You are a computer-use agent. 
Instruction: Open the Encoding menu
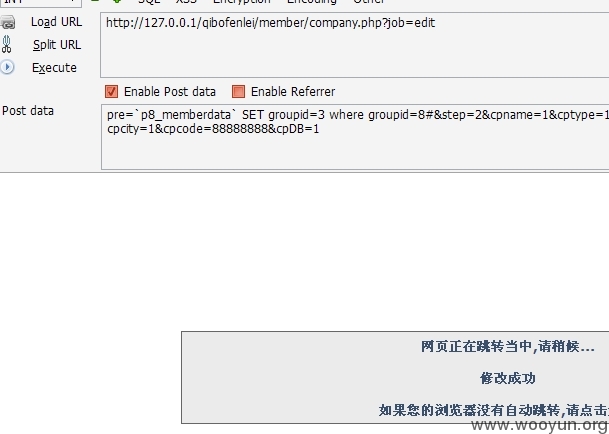312,2
